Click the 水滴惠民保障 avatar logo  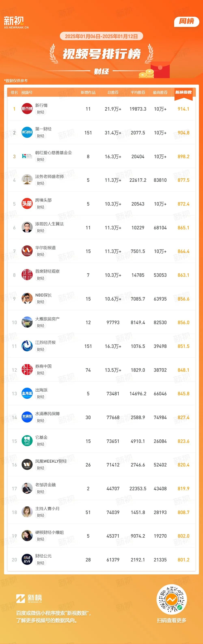click(27, 417)
